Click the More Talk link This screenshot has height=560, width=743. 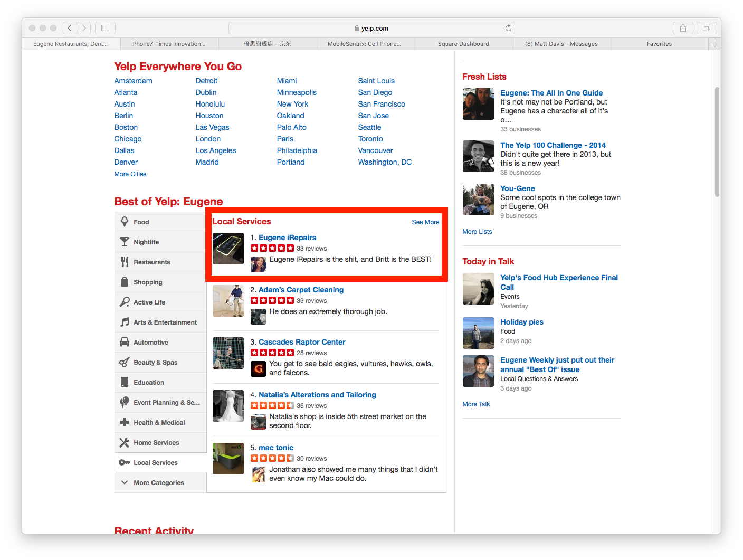click(x=476, y=404)
